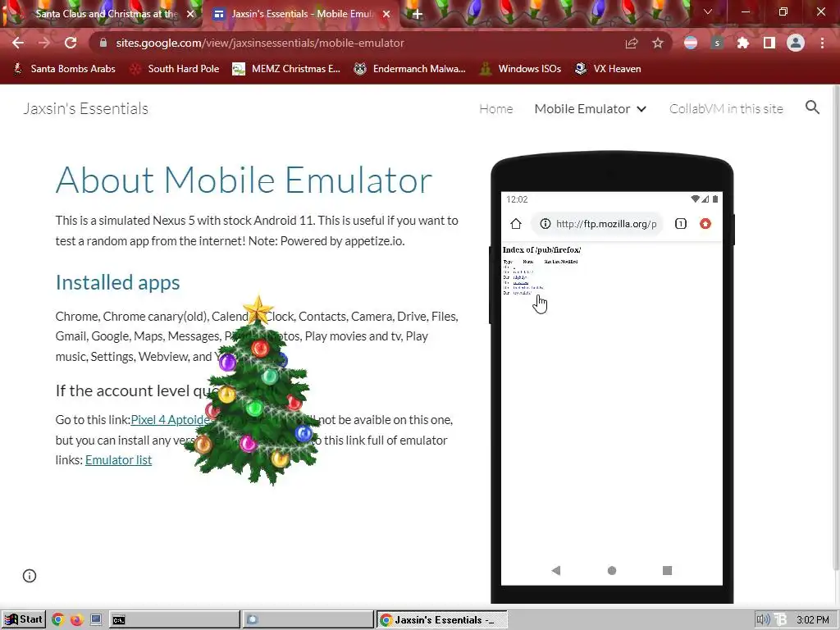
Task: Open Santa Bombs Arabs bookmark
Action: (x=64, y=69)
